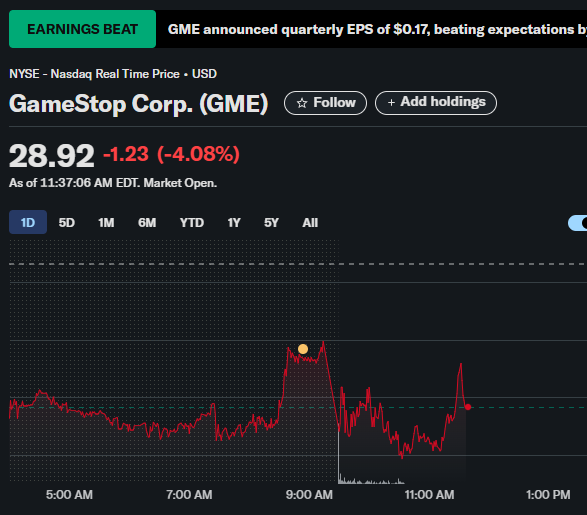Screen dimensions: 587x515
Task: Click the 1:00 PM axis label
Action: point(548,495)
